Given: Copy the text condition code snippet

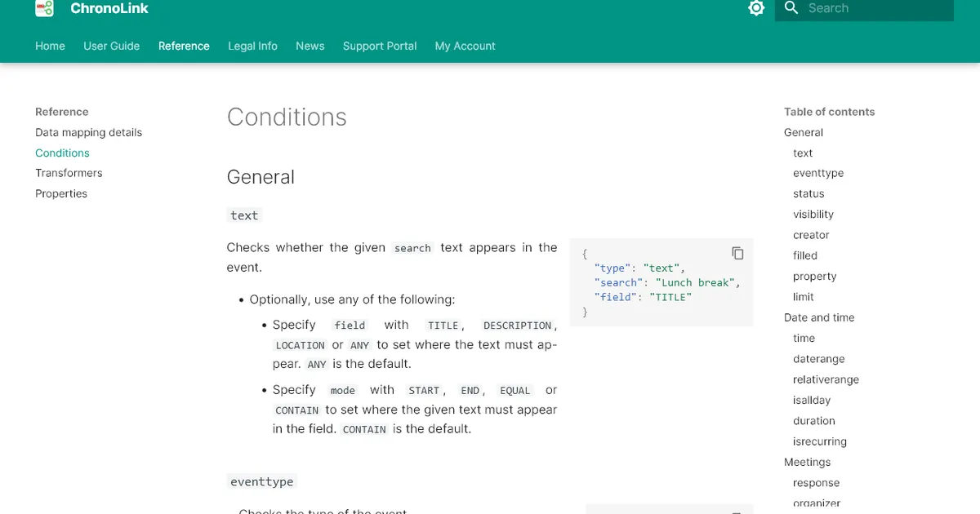Looking at the screenshot, I should point(737,253).
